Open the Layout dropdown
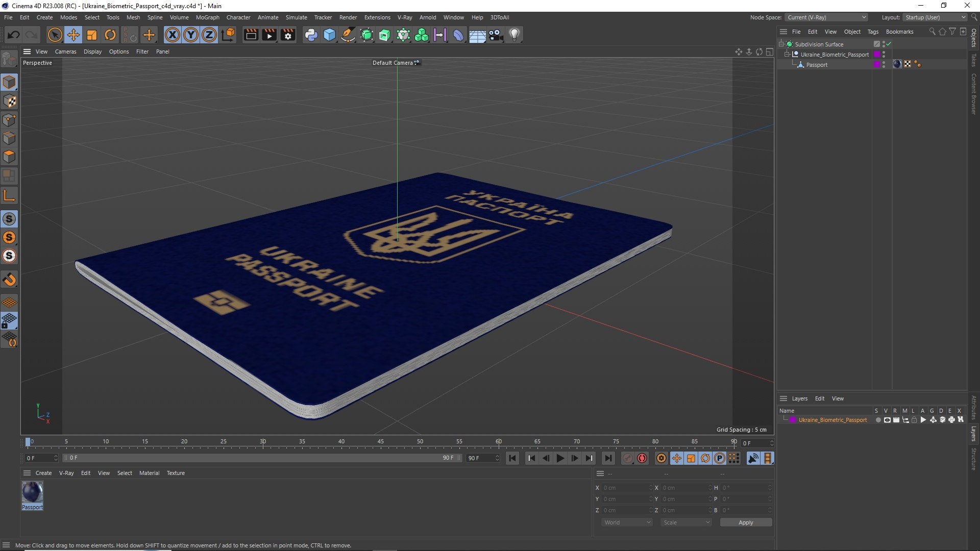This screenshot has width=980, height=551. 935,17
